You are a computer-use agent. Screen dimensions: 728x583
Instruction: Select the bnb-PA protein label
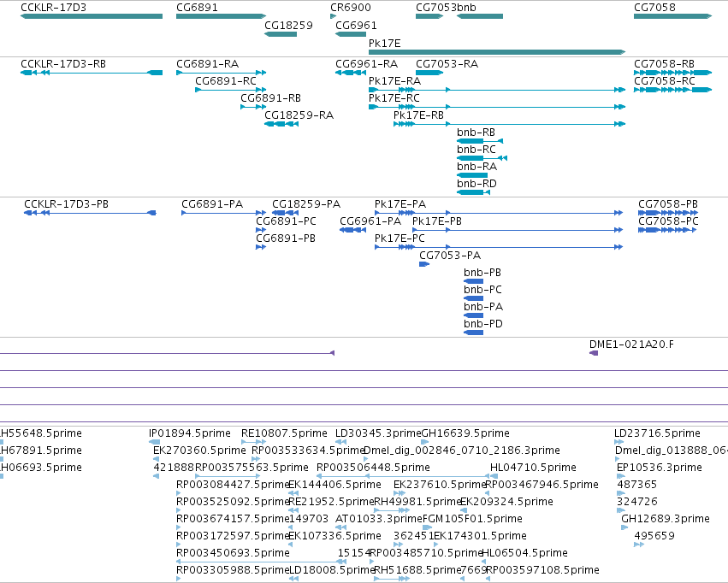pyautogui.click(x=483, y=308)
